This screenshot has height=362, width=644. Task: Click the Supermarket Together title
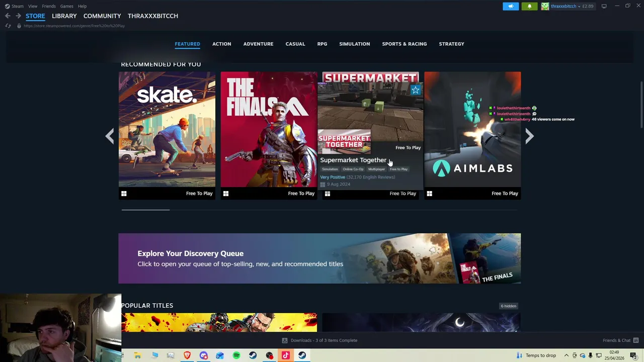(x=353, y=160)
